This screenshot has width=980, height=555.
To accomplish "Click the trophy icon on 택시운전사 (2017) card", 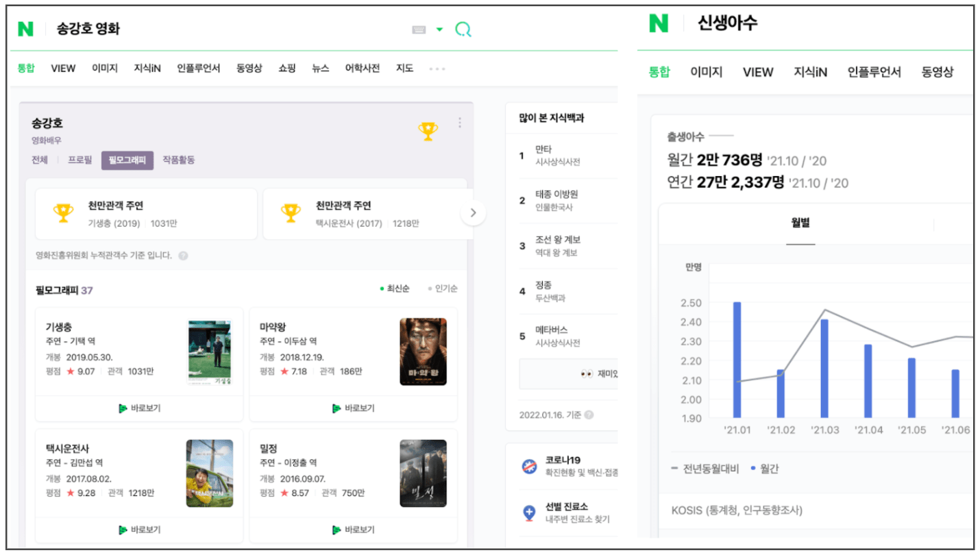I will click(x=291, y=213).
